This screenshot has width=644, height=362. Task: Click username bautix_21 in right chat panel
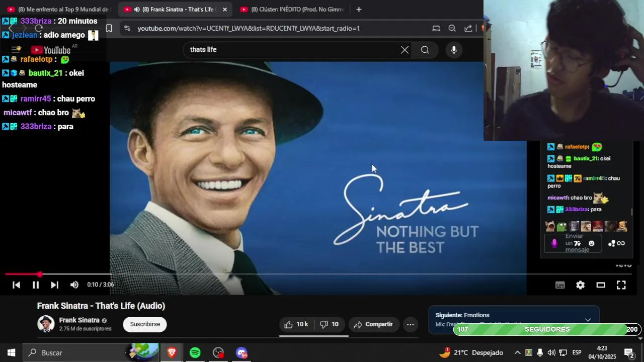pos(586,159)
